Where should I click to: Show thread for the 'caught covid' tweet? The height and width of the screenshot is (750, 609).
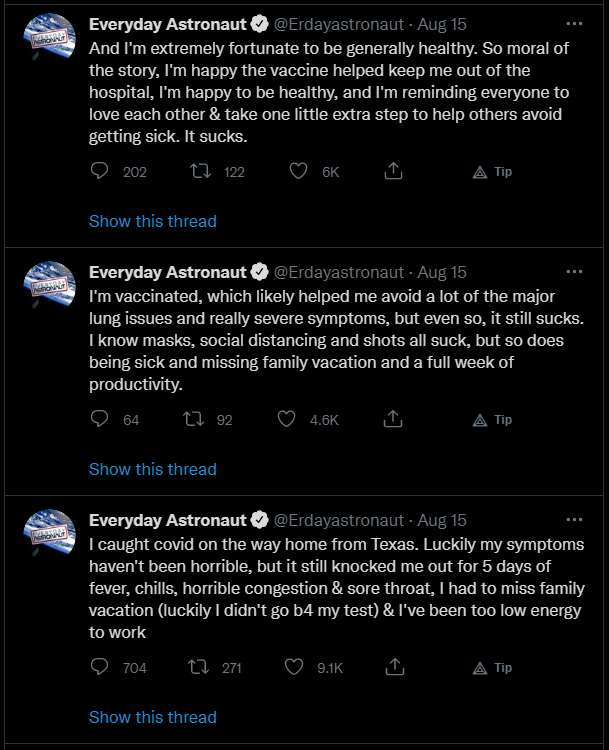(153, 717)
